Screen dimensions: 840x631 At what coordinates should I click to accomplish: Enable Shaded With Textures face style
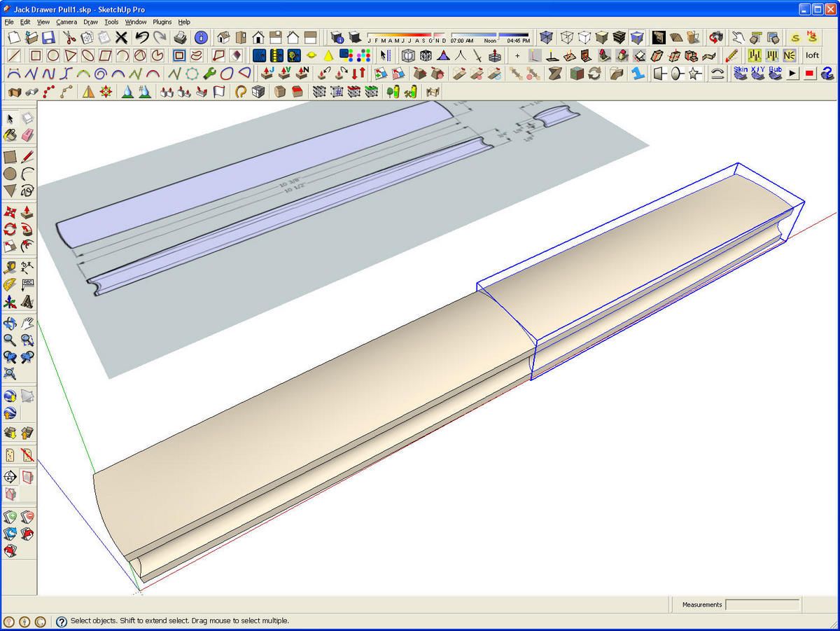[x=619, y=37]
